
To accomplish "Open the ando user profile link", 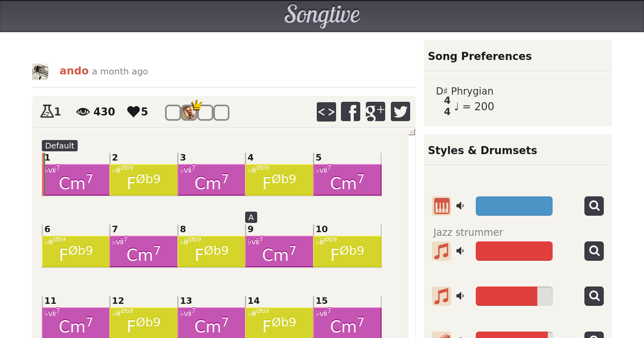I will 74,71.
